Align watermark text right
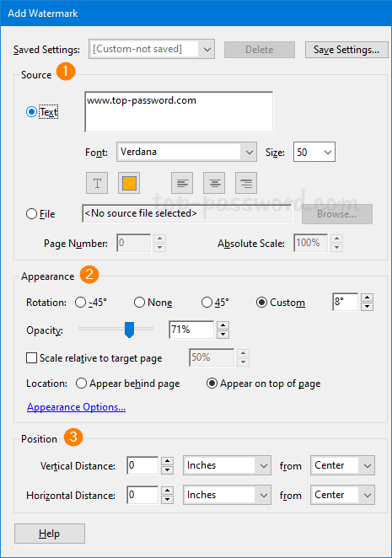The width and height of the screenshot is (392, 558). [246, 183]
